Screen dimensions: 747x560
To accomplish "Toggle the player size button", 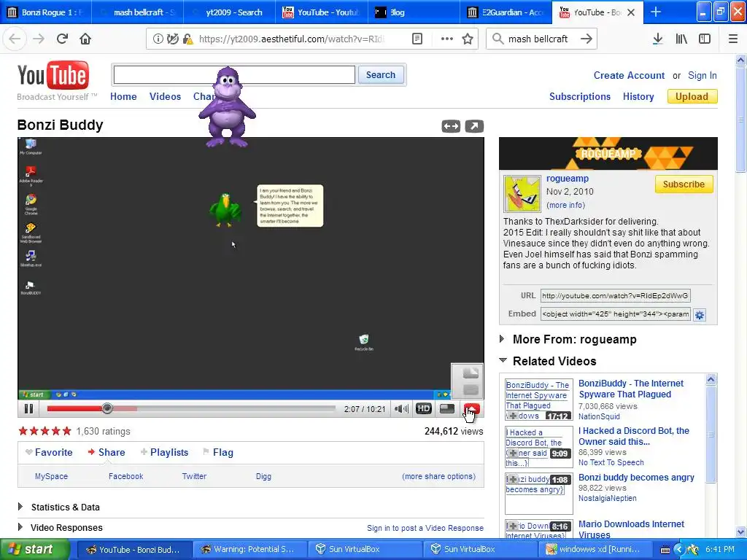I will pyautogui.click(x=447, y=408).
